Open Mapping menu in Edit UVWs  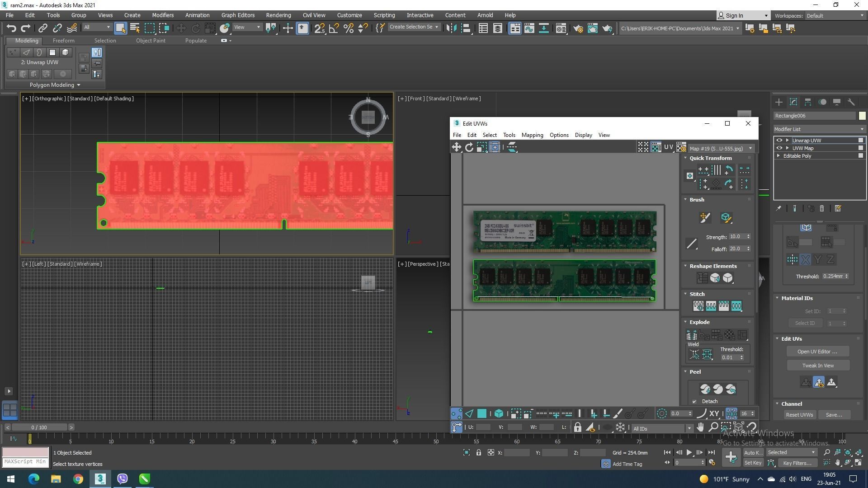coord(532,135)
